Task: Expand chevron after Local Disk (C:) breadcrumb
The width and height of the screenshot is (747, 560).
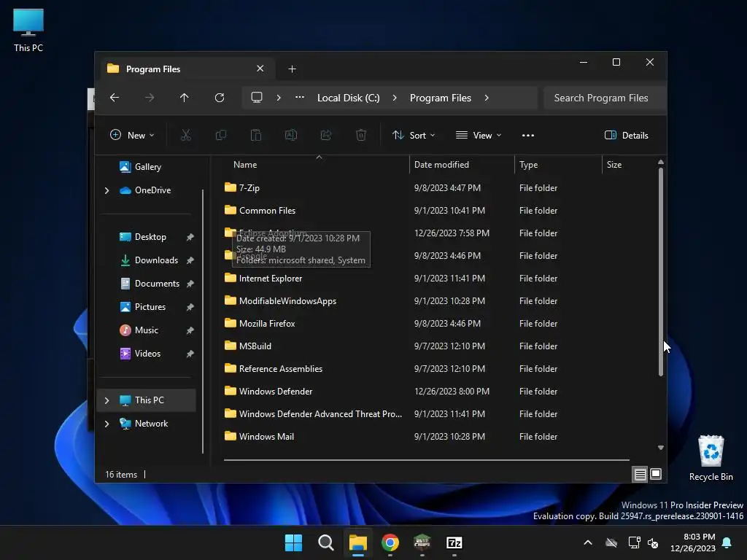Action: [x=395, y=98]
